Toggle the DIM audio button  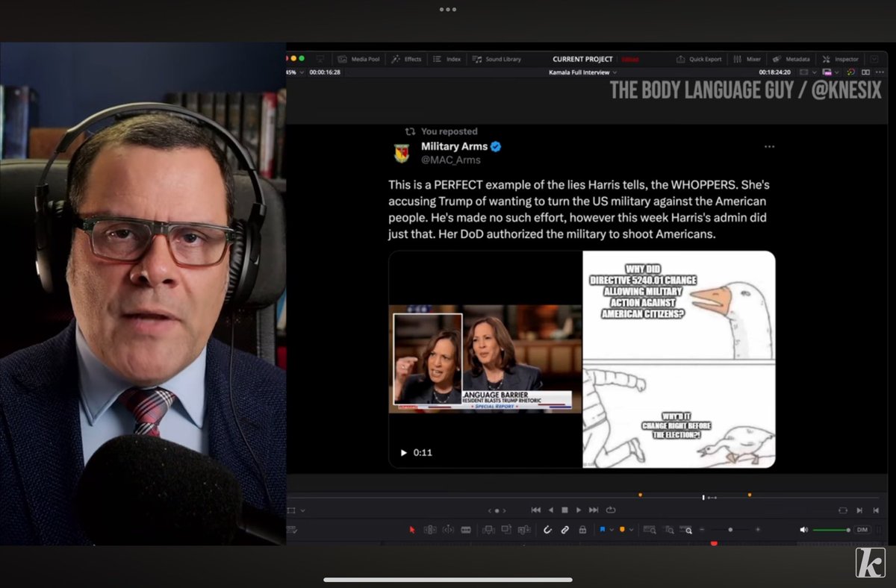pos(862,530)
